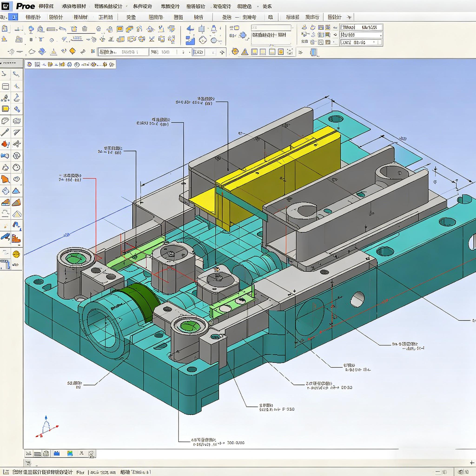
Task: Select the yellow filled square tool in left sidebar
Action: coord(5,109)
